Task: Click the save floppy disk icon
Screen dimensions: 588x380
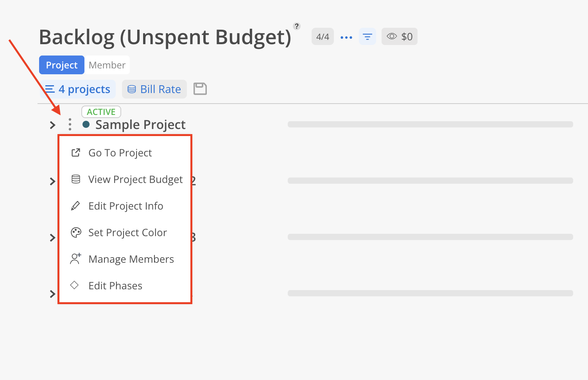Action: pyautogui.click(x=200, y=89)
